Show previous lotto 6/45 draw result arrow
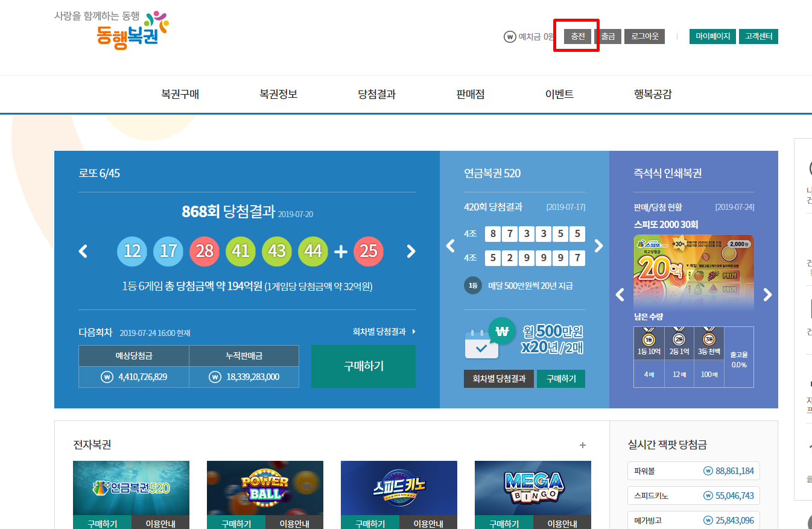The height and width of the screenshot is (529, 812). 84,252
